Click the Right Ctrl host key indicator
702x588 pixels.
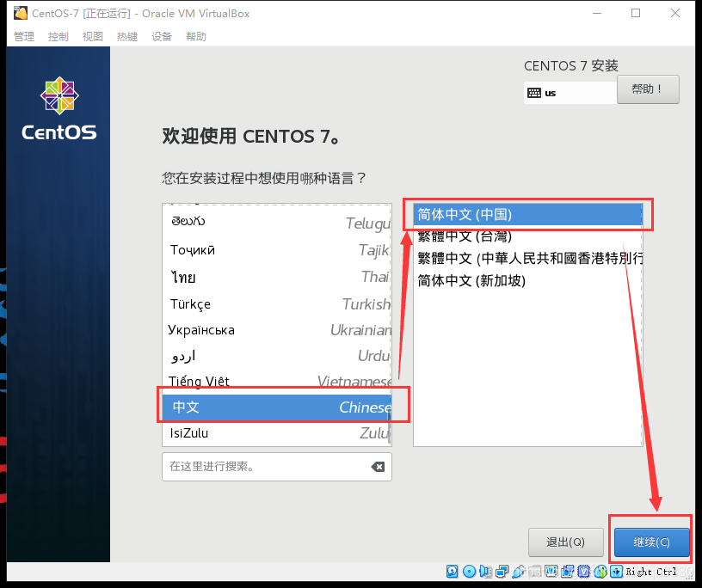click(651, 572)
